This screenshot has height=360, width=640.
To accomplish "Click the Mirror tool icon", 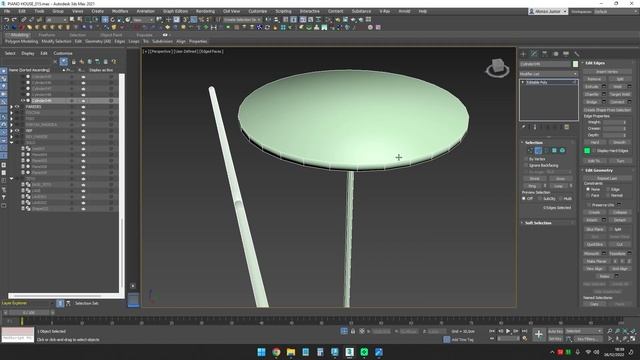I will pyautogui.click(x=268, y=20).
